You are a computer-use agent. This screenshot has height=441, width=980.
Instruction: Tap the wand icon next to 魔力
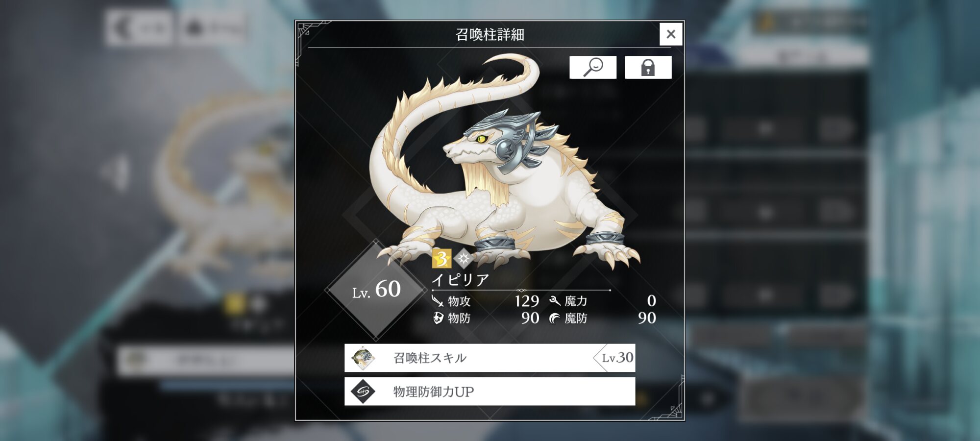[x=555, y=300]
